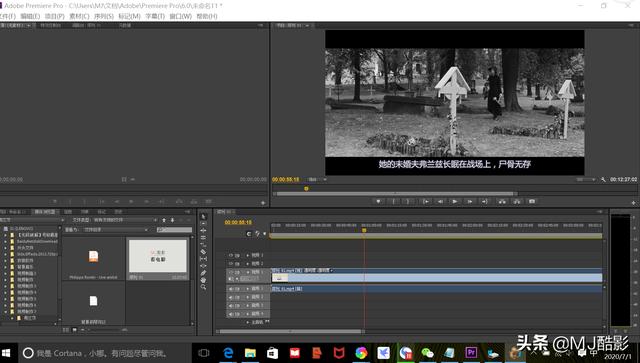Mute 音频 2 track speaker toggle
The height and width of the screenshot is (363, 640).
pos(231,297)
